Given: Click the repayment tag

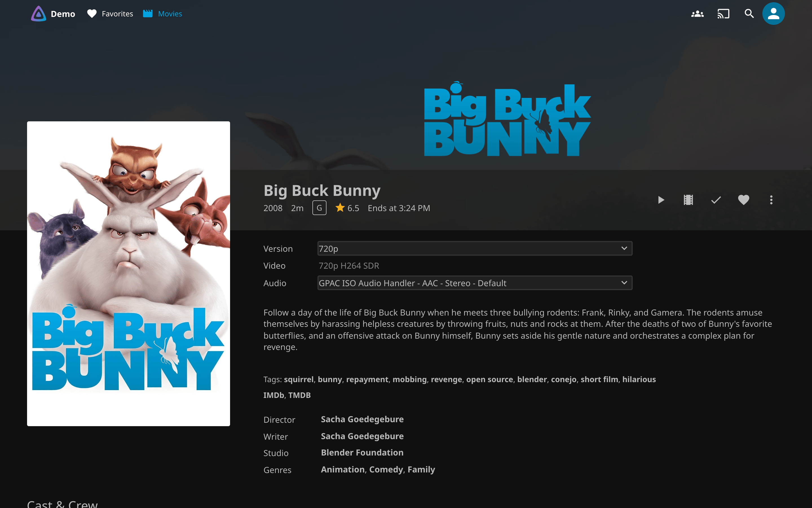Looking at the screenshot, I should 367,379.
